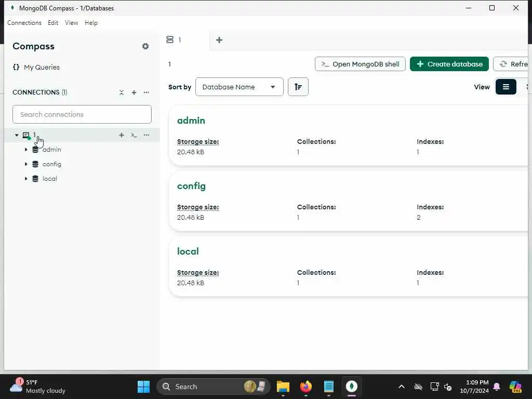Open Connections header more options ellipsis
The image size is (532, 399).
tap(146, 92)
